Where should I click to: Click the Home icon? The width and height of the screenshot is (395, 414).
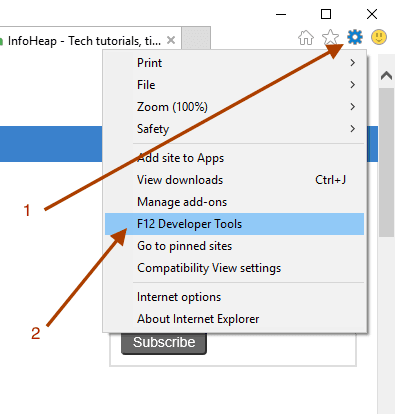pos(306,37)
